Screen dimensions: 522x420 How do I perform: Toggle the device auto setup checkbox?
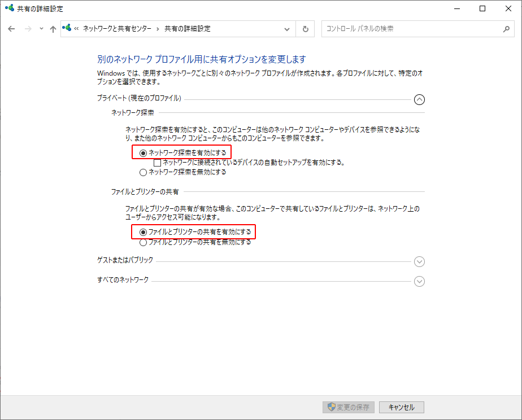click(158, 163)
